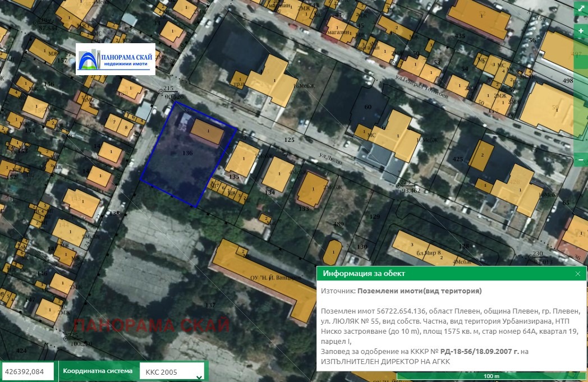This screenshot has width=588, height=382.
Task: Open the ККС 2005 coordinate system dropdown
Action: (172, 371)
